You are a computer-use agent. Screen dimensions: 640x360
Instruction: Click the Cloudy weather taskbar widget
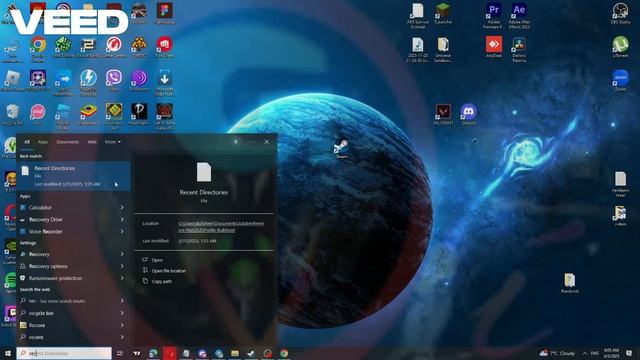(x=558, y=353)
